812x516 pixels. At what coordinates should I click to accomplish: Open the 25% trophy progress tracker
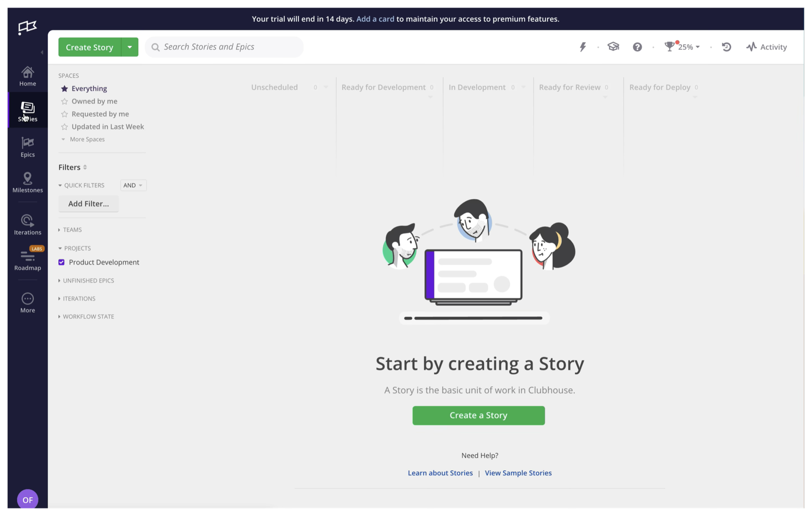click(x=681, y=47)
